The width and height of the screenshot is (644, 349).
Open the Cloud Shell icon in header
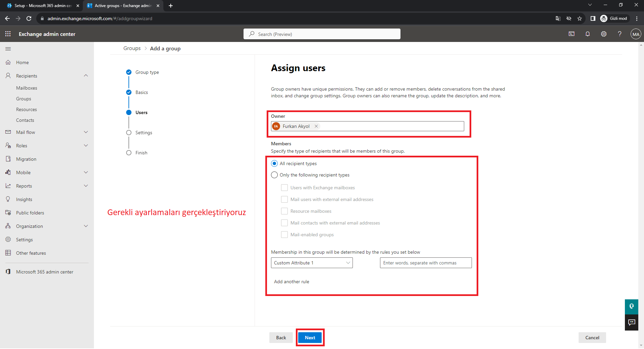click(572, 34)
